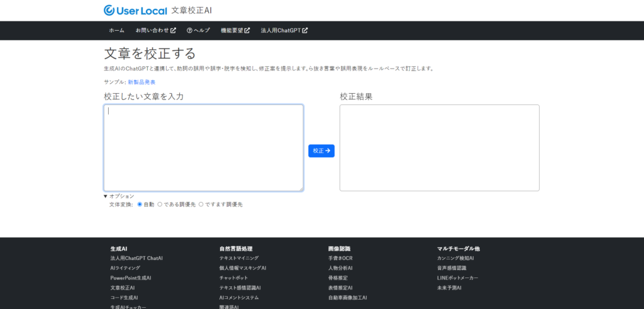Open the ヘルプ menu item
644x309 pixels.
pos(198,30)
